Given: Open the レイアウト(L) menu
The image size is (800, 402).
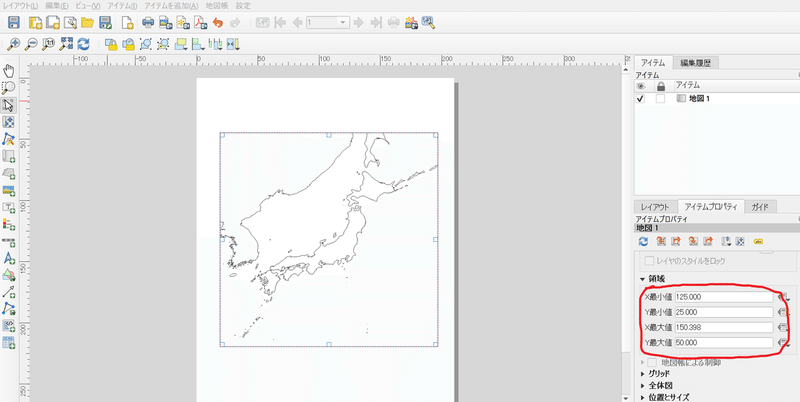Looking at the screenshot, I should point(20,6).
